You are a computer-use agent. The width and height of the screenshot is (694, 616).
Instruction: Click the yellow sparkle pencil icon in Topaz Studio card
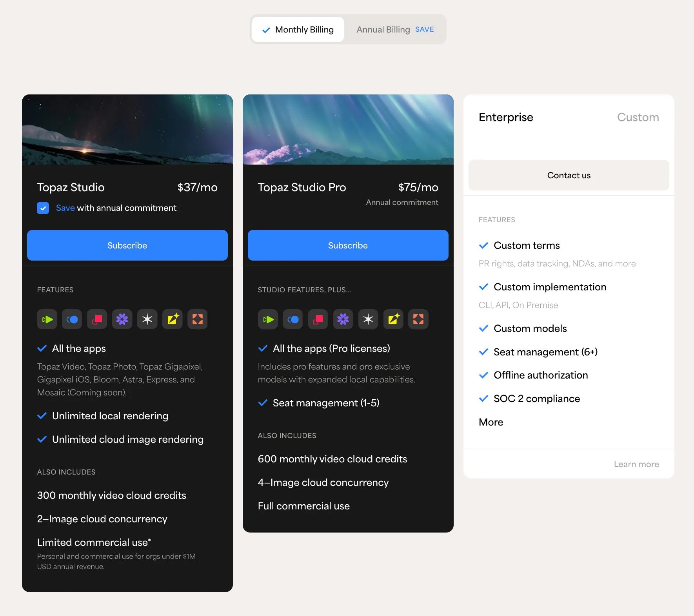coord(173,319)
